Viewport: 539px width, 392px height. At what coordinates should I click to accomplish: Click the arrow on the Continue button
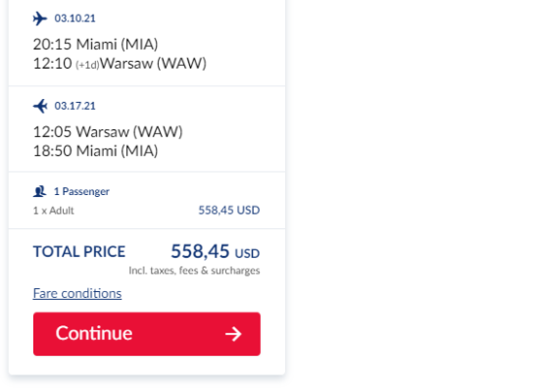pyautogui.click(x=233, y=334)
